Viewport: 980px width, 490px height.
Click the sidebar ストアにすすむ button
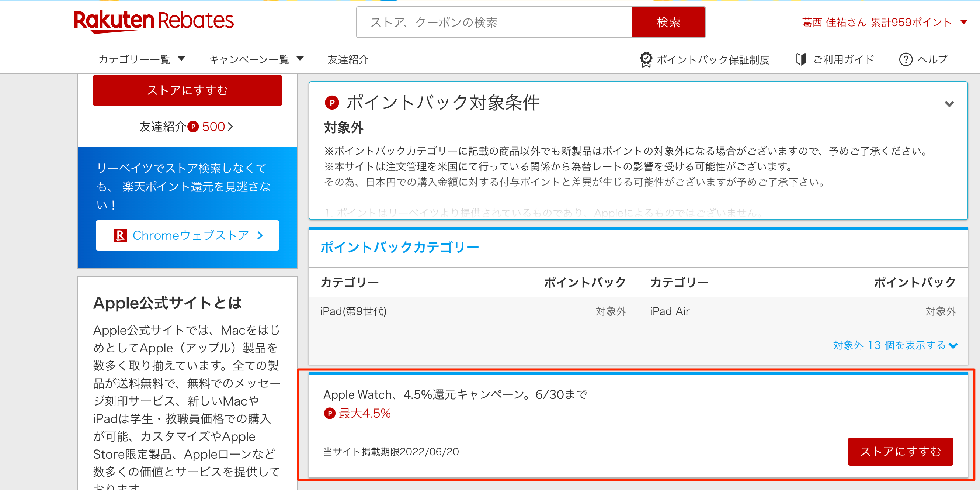click(187, 90)
